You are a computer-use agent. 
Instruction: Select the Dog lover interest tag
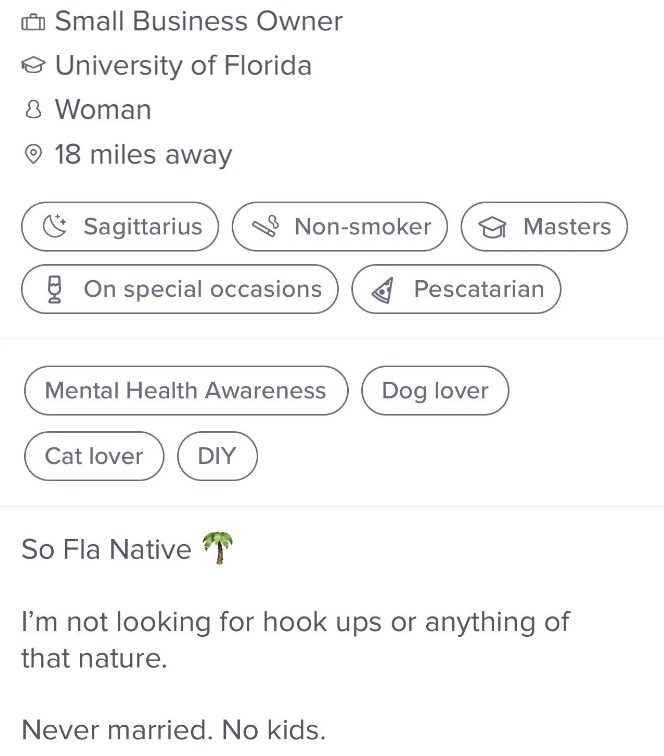[435, 391]
